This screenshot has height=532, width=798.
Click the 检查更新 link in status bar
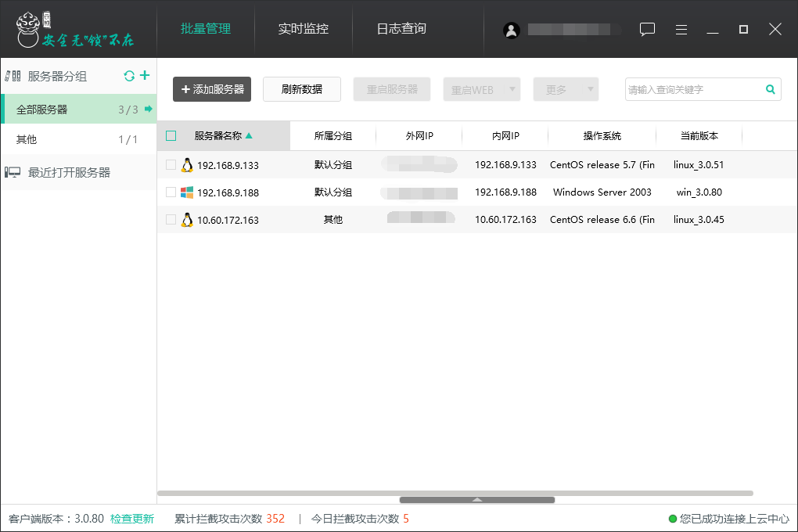pyautogui.click(x=132, y=518)
